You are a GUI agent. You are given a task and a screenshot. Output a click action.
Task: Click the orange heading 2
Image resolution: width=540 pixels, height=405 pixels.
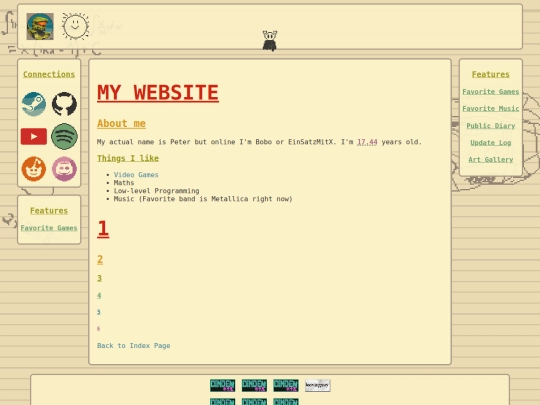click(100, 259)
